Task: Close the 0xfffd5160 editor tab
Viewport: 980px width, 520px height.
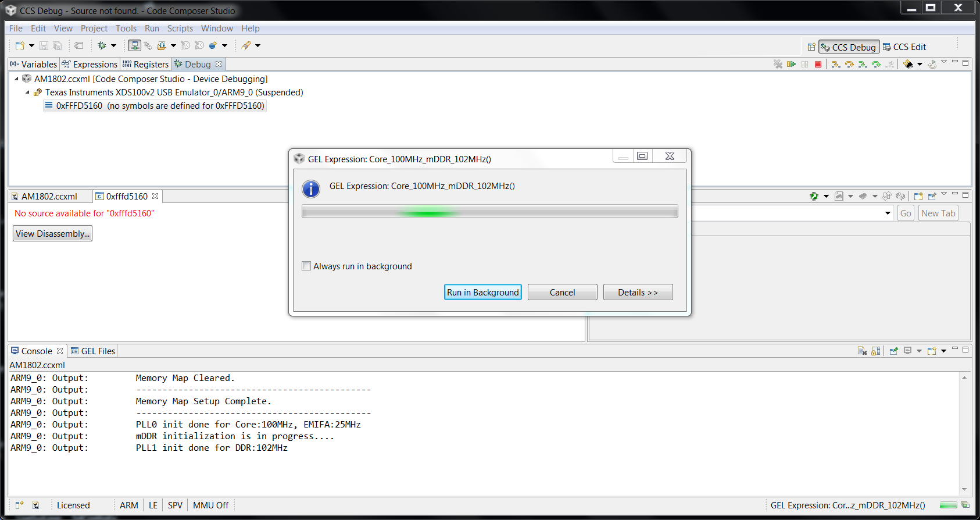Action: coord(155,196)
